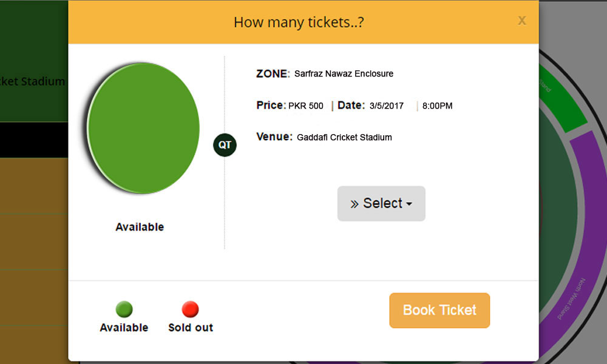Click the QT round badge icon
This screenshot has height=364, width=607.
[x=225, y=145]
